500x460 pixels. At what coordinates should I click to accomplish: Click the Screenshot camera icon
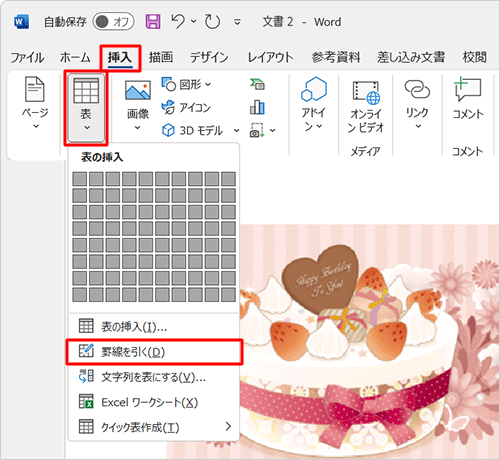(x=257, y=130)
